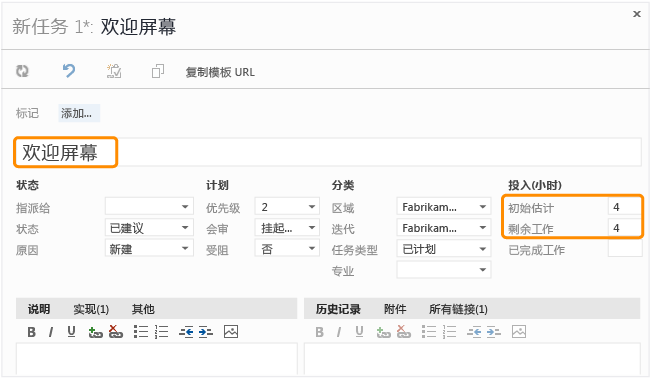Image resolution: width=650 pixels, height=378 pixels.
Task: Insert hyperlink in history editor
Action: [x=383, y=332]
